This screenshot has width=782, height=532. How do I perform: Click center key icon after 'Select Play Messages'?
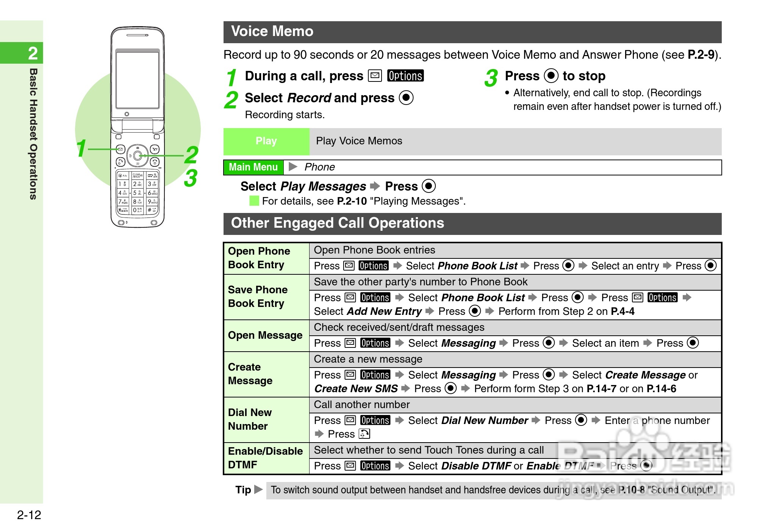pos(429,186)
